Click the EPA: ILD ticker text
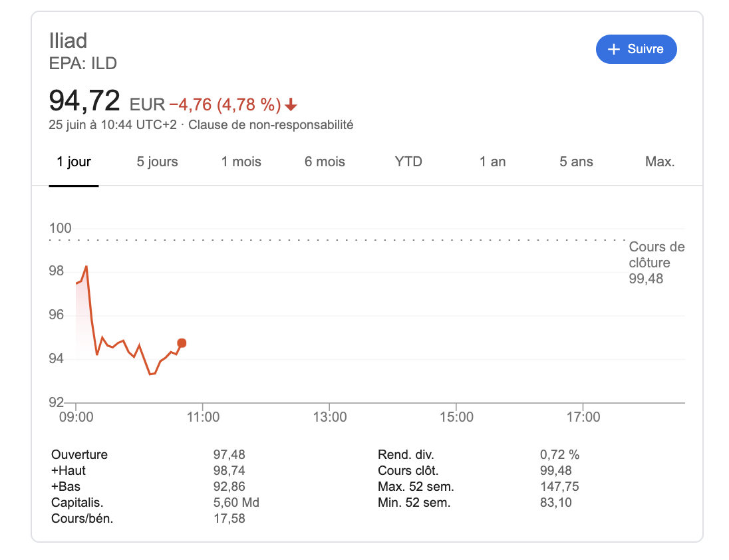 pos(83,64)
